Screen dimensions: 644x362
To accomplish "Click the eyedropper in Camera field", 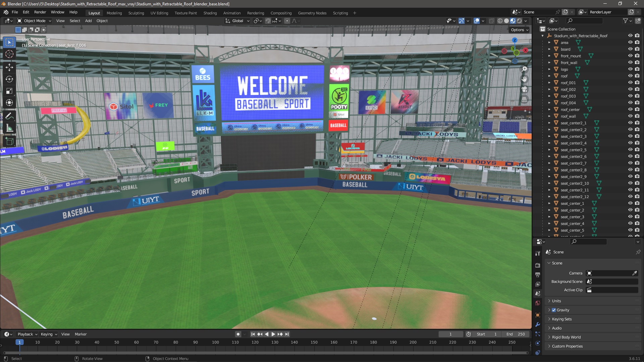I will [x=635, y=273].
